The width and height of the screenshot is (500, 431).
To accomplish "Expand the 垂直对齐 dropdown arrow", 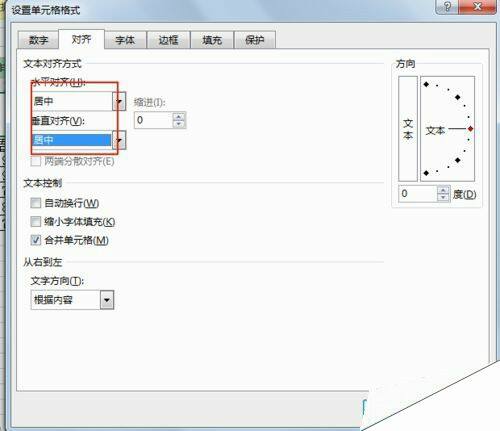I will tap(119, 140).
